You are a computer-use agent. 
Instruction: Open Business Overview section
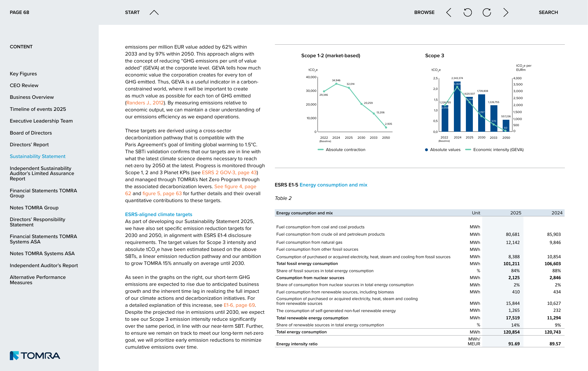32,97
